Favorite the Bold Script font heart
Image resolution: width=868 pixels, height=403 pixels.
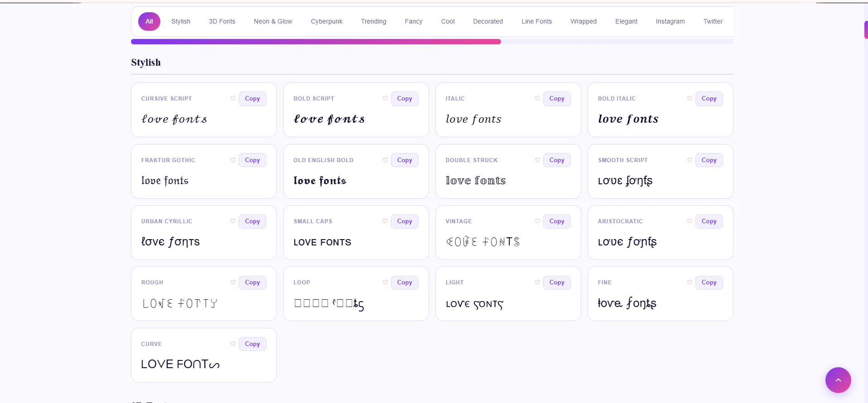point(385,99)
